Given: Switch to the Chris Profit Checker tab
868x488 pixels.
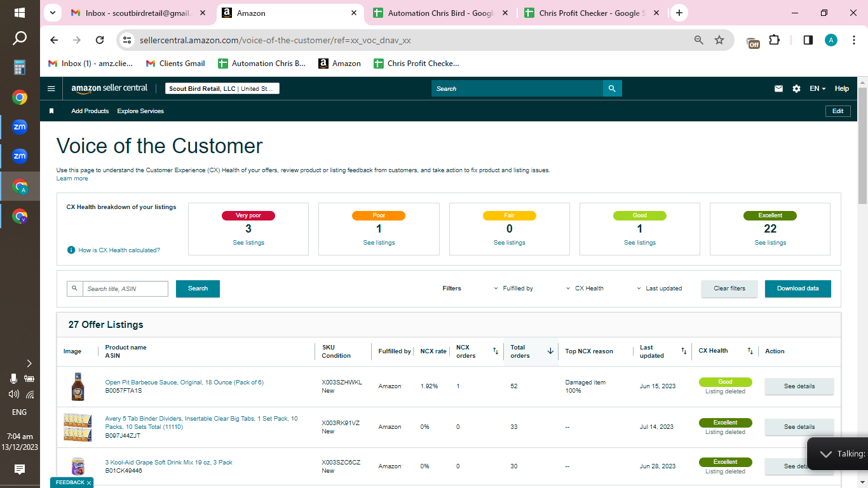Looking at the screenshot, I should [591, 13].
